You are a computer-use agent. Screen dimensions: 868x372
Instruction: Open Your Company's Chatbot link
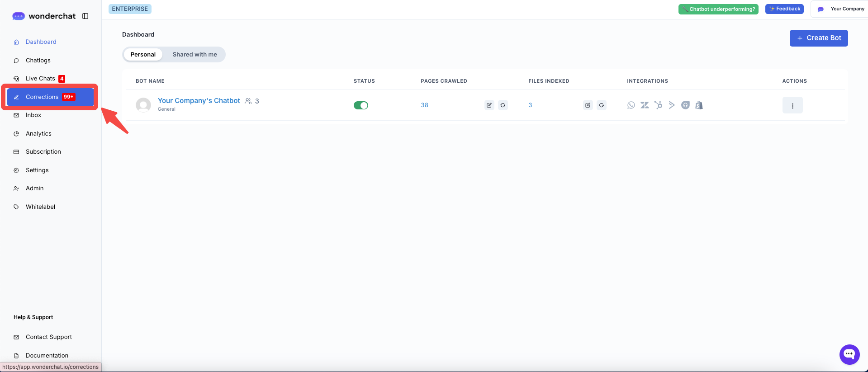tap(199, 101)
